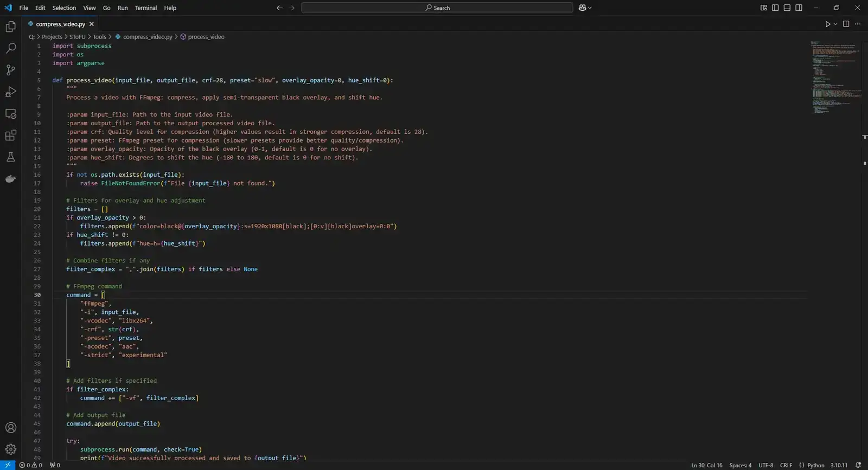Viewport: 868px width, 470px height.
Task: Open the Terminal menu
Action: [x=145, y=8]
